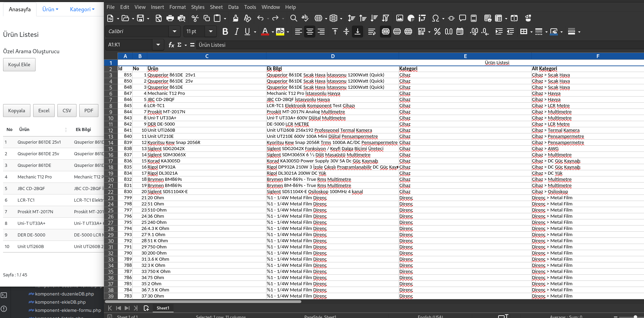The height and width of the screenshot is (318, 644).
Task: Open the Format menu
Action: [178, 7]
